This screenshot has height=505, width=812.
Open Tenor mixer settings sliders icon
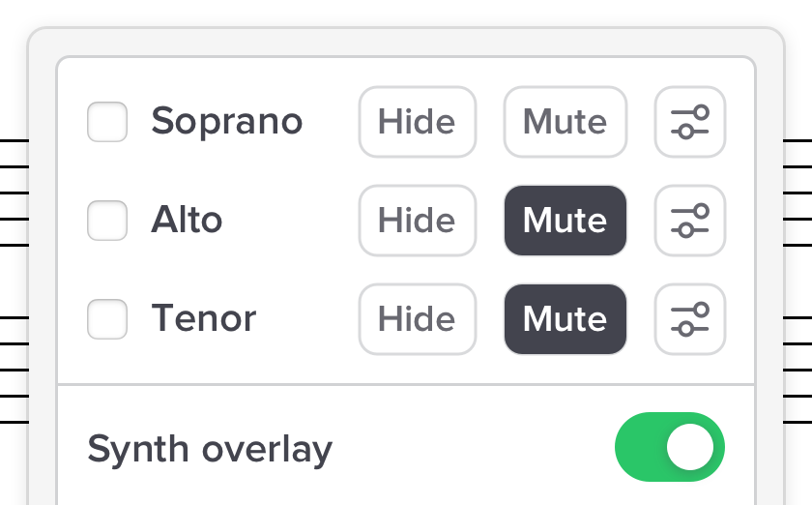pyautogui.click(x=690, y=319)
